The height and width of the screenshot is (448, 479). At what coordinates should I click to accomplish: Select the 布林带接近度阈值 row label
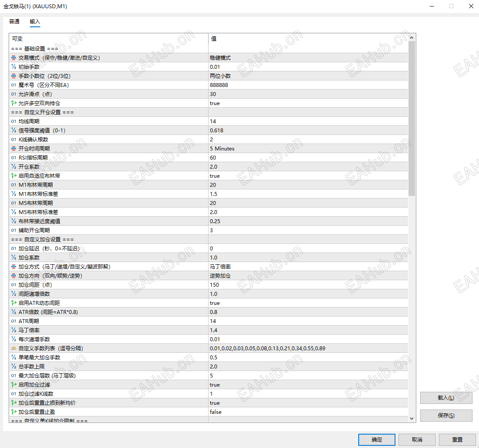pos(39,221)
